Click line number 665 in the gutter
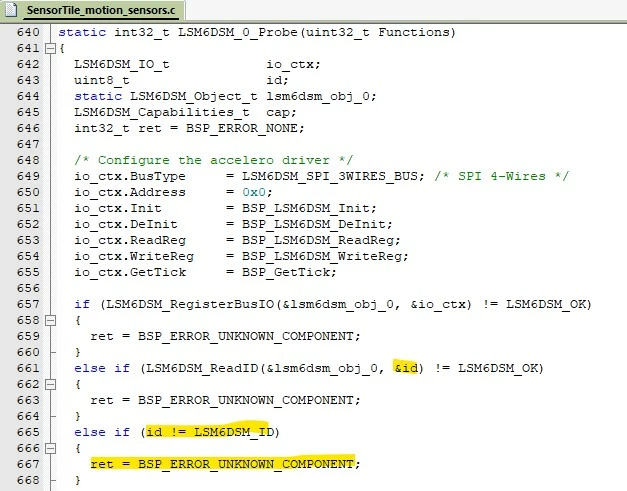This screenshot has width=627, height=491. click(28, 432)
